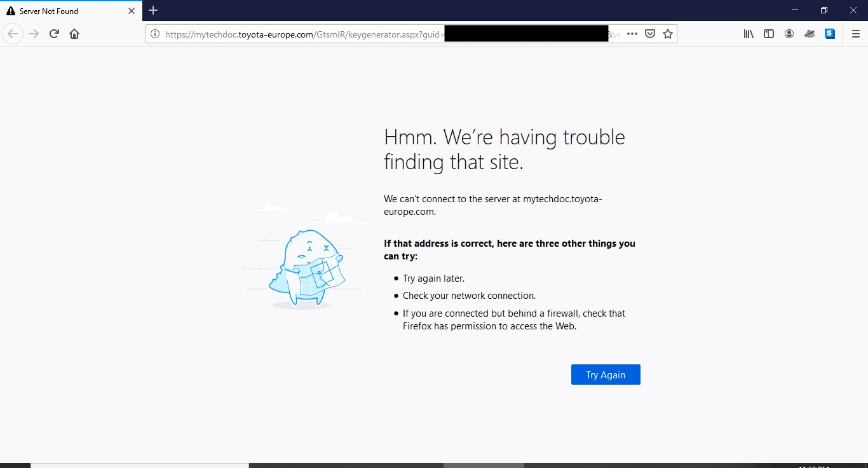
Task: Open the blue S extension icon
Action: click(x=830, y=34)
